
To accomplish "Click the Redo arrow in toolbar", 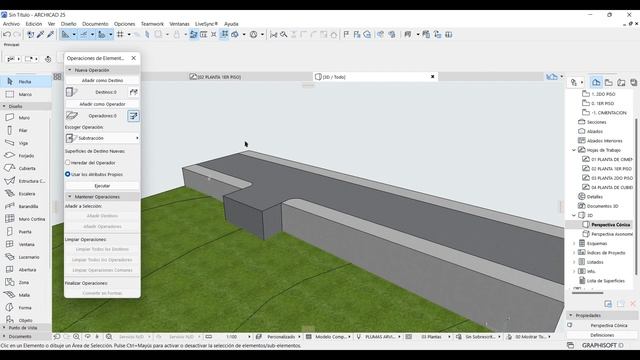I will click(x=17, y=35).
